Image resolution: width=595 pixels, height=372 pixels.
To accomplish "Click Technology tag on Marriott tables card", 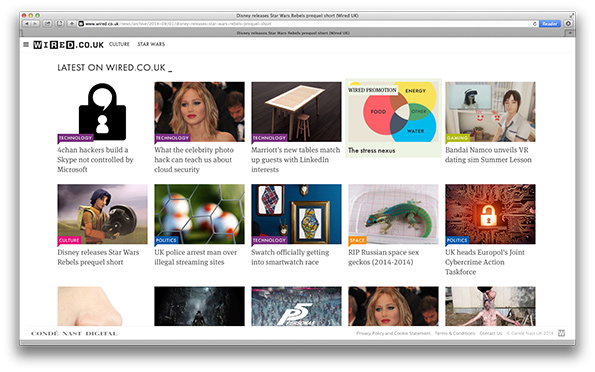I will (269, 138).
